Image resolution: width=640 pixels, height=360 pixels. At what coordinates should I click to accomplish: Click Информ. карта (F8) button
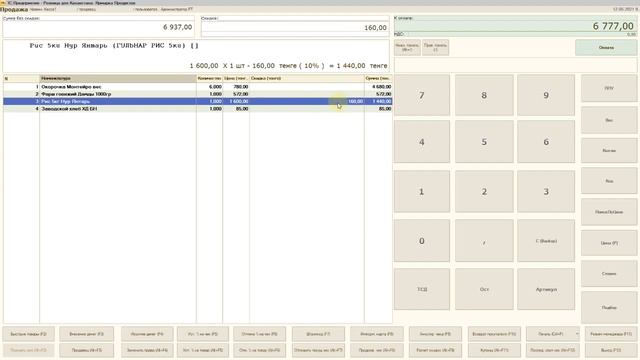(x=376, y=334)
